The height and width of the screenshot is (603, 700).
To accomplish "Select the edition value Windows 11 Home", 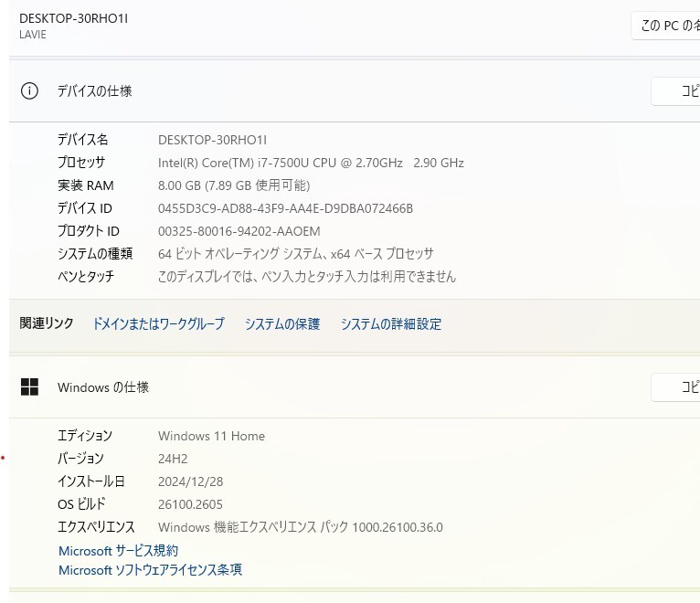I will click(x=211, y=436).
